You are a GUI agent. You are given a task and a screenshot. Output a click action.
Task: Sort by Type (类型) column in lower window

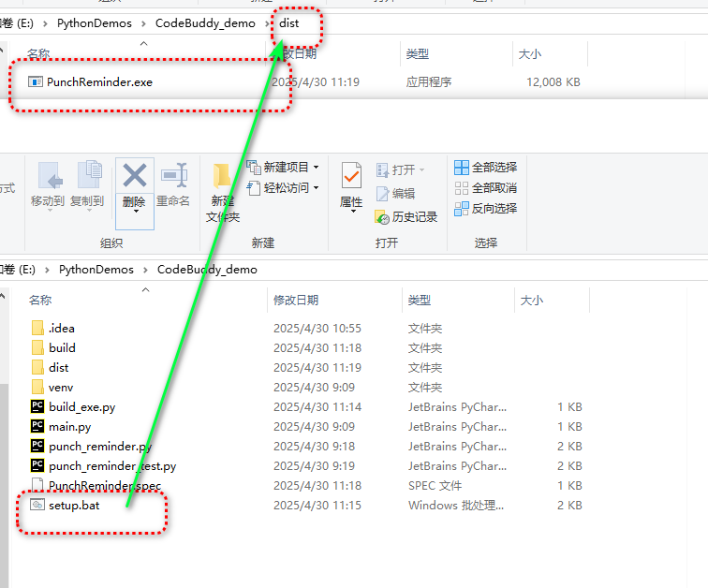[419, 301]
